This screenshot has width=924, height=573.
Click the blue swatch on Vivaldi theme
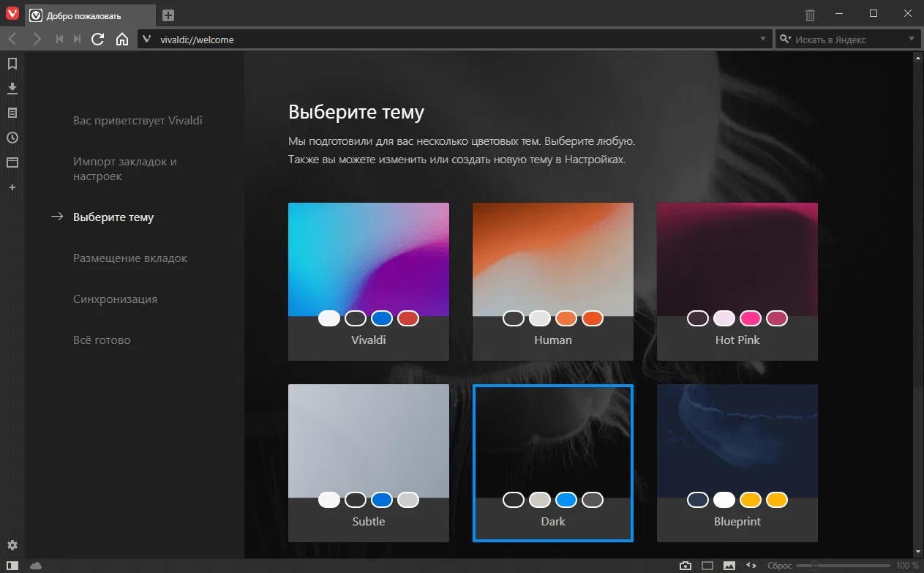[x=382, y=318]
